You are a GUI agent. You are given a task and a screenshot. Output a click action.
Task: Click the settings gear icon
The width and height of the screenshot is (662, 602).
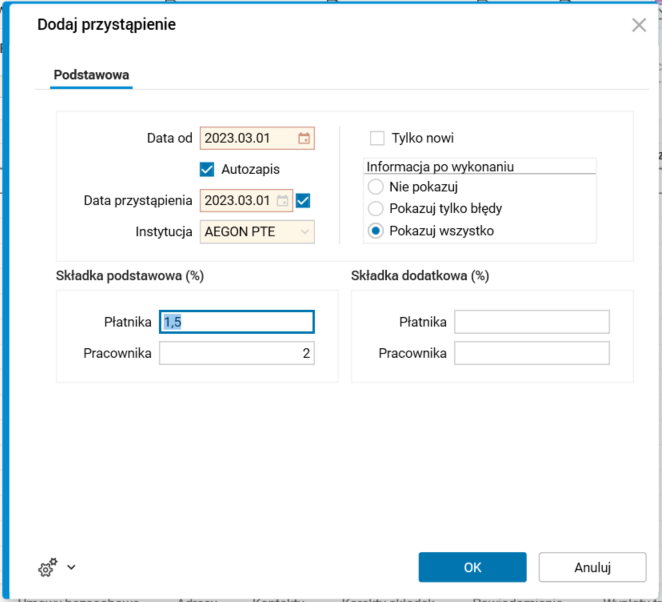(x=47, y=568)
